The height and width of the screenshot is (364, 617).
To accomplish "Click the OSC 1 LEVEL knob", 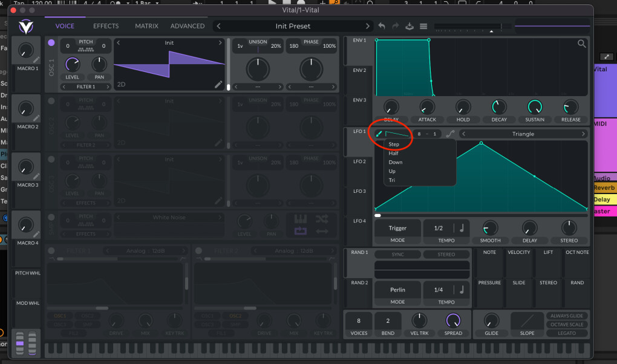I will click(73, 65).
